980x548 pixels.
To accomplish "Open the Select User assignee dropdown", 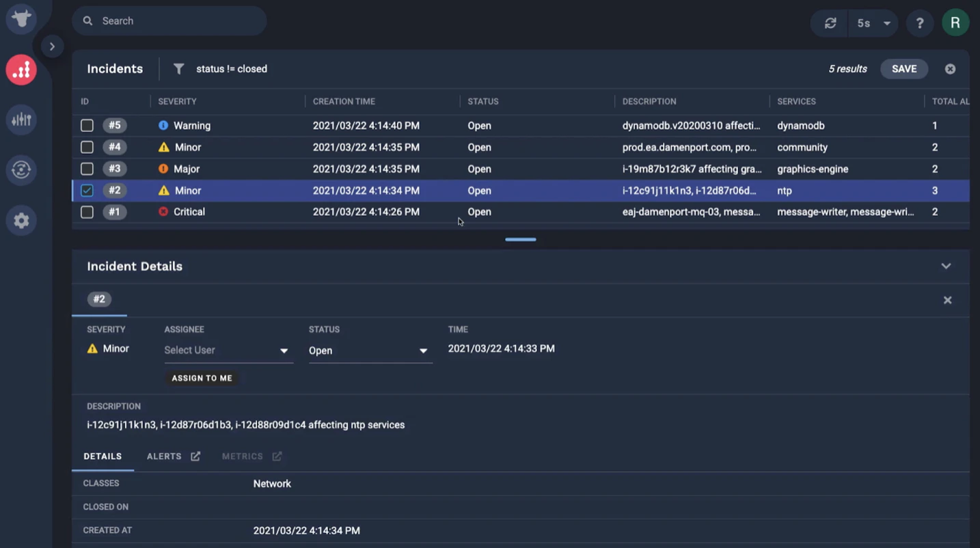I will 228,350.
